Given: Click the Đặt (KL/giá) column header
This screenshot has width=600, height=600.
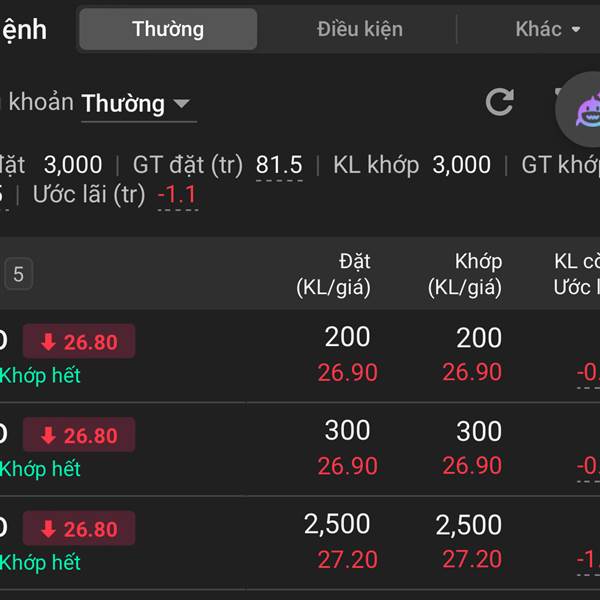Looking at the screenshot, I should click(334, 274).
